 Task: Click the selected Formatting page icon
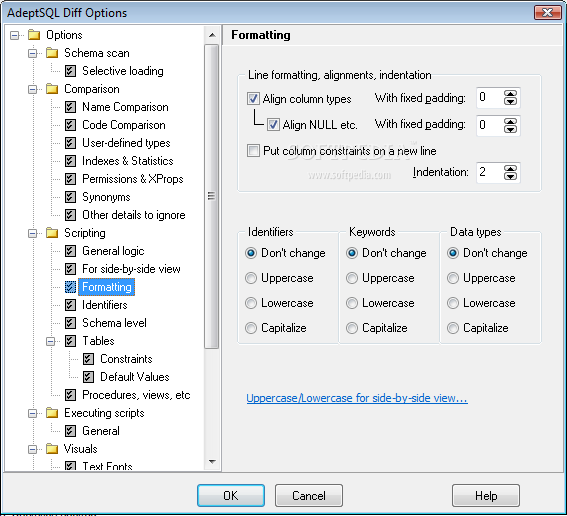[x=70, y=287]
